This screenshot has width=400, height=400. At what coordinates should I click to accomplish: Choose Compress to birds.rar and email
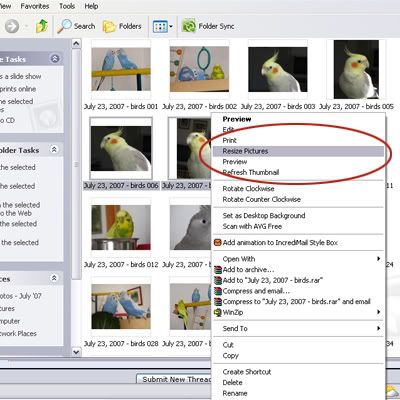298,301
